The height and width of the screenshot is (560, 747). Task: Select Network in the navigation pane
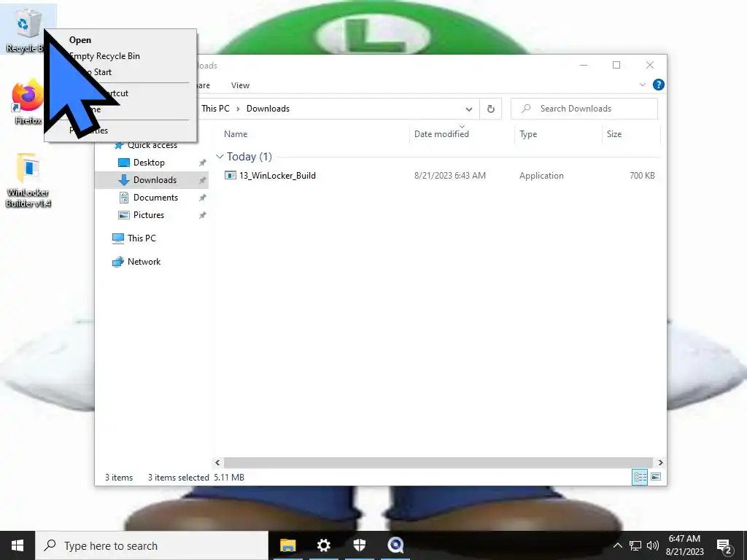(x=144, y=262)
